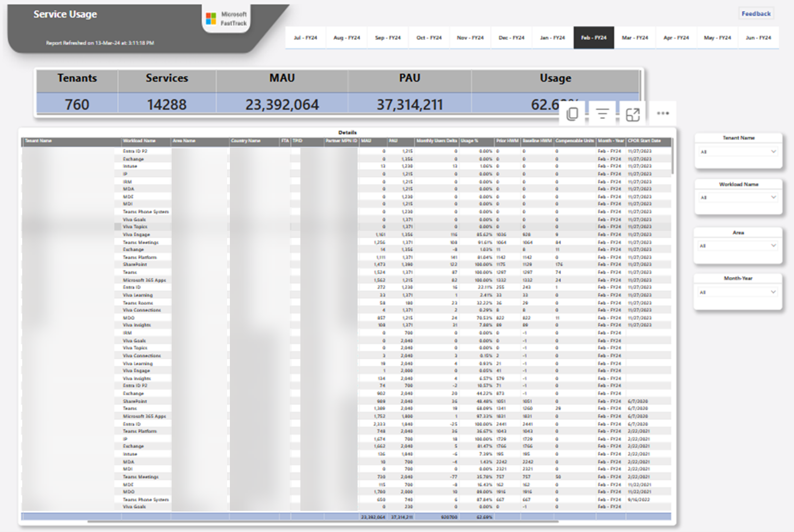Select the Services card value 14288
Image resolution: width=794 pixels, height=532 pixels.
pyautogui.click(x=167, y=104)
